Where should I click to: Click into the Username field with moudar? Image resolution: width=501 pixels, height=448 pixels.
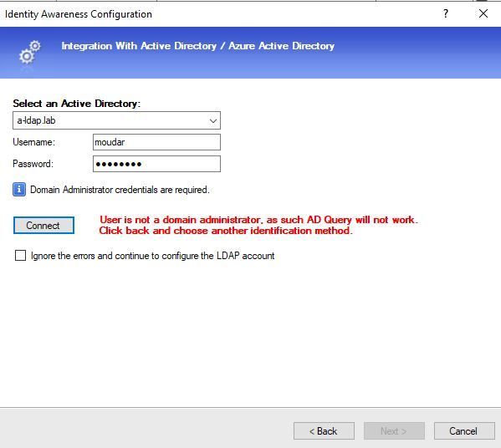pyautogui.click(x=156, y=142)
